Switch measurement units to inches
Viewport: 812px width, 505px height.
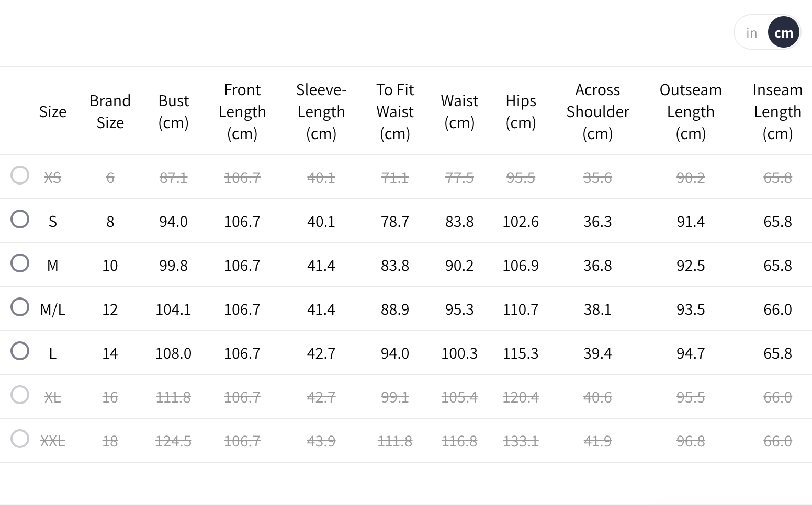752,33
